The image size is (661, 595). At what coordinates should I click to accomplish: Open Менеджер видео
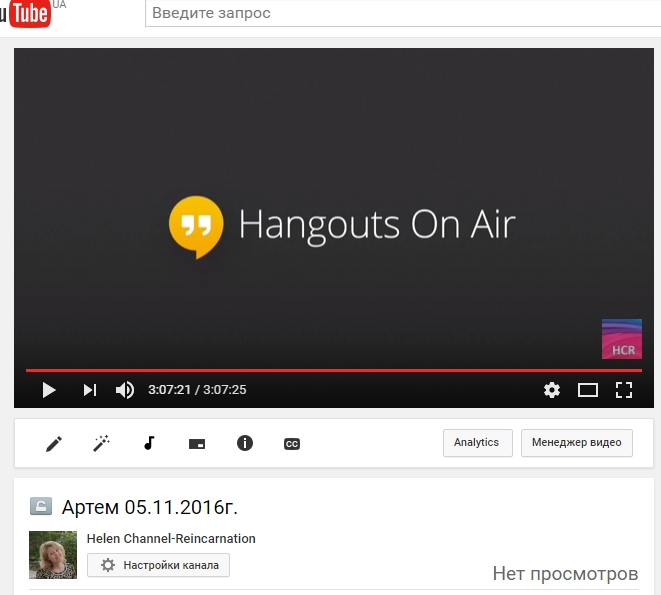pos(576,443)
